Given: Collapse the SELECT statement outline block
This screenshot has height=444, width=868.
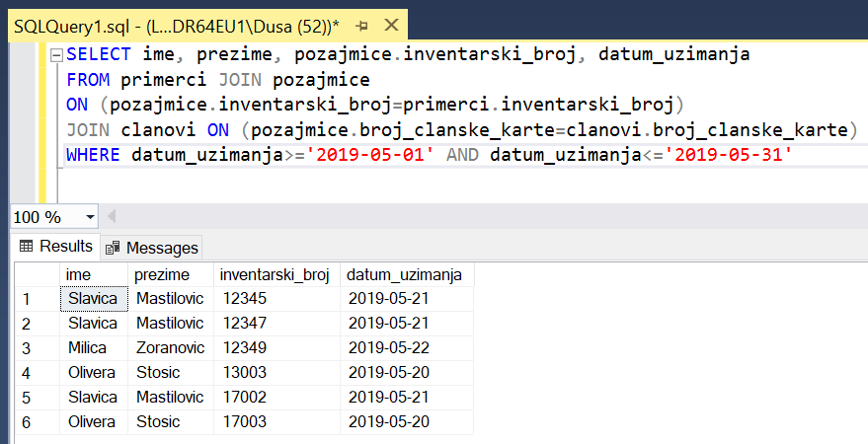Looking at the screenshot, I should [56, 55].
